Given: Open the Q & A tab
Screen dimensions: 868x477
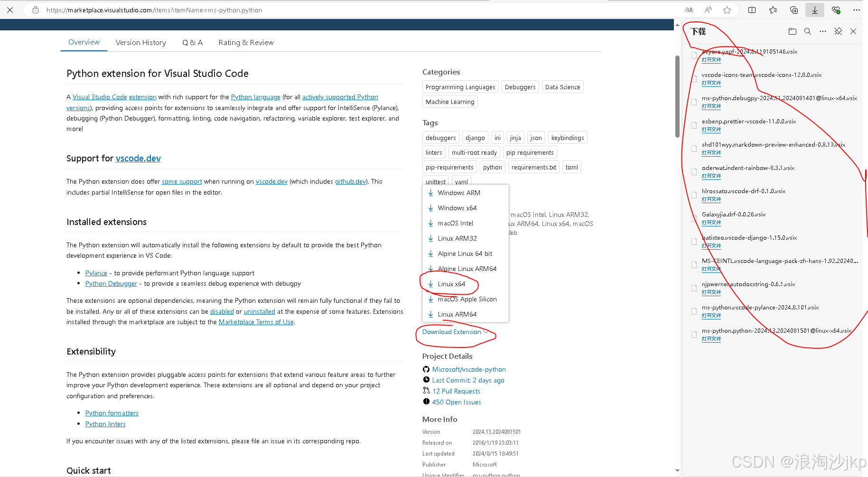Looking at the screenshot, I should pos(192,43).
